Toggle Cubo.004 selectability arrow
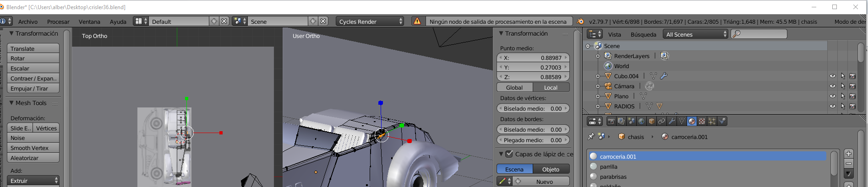The width and height of the screenshot is (868, 187). tap(843, 76)
